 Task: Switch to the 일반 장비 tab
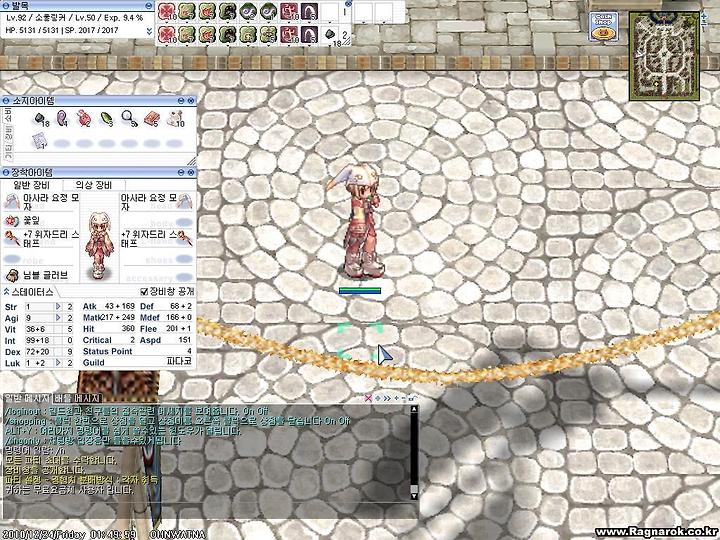(32, 185)
